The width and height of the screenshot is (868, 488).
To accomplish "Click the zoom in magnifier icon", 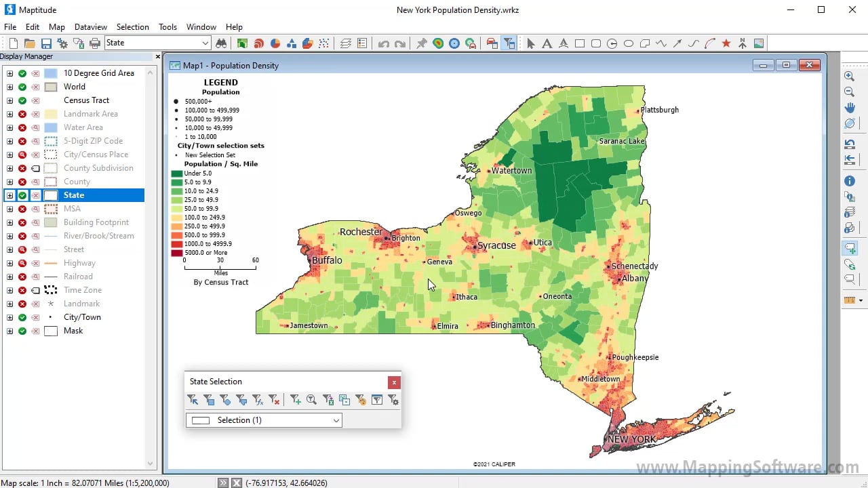I will [849, 77].
